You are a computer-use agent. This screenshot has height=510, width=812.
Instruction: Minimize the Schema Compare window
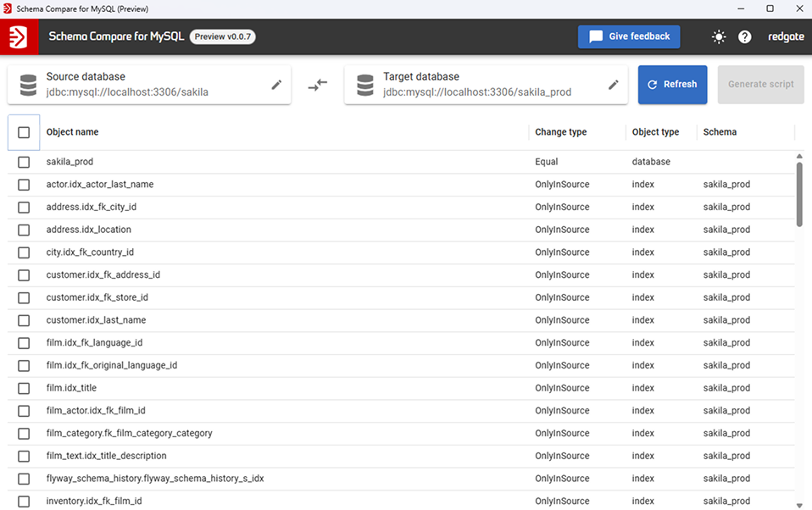click(741, 8)
